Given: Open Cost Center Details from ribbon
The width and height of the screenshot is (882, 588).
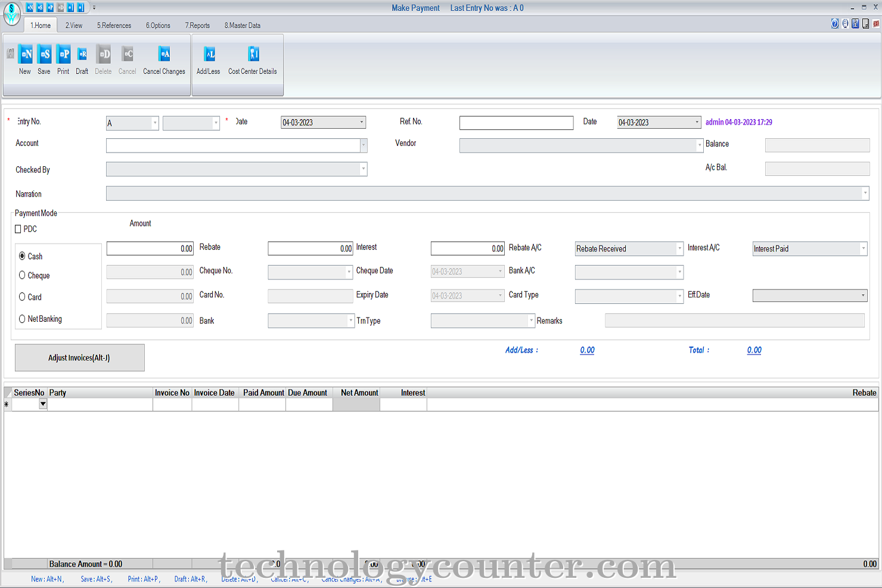Looking at the screenshot, I should point(253,60).
